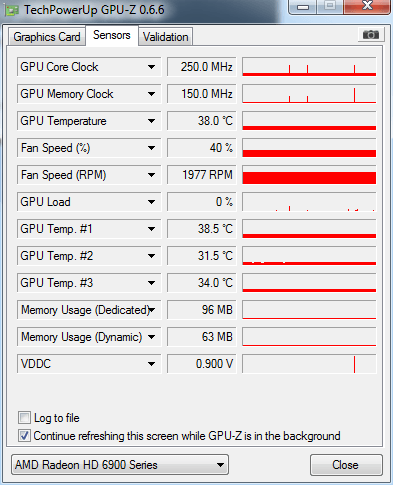Minimize the GPU-Z window
This screenshot has height=485, width=393.
point(303,7)
